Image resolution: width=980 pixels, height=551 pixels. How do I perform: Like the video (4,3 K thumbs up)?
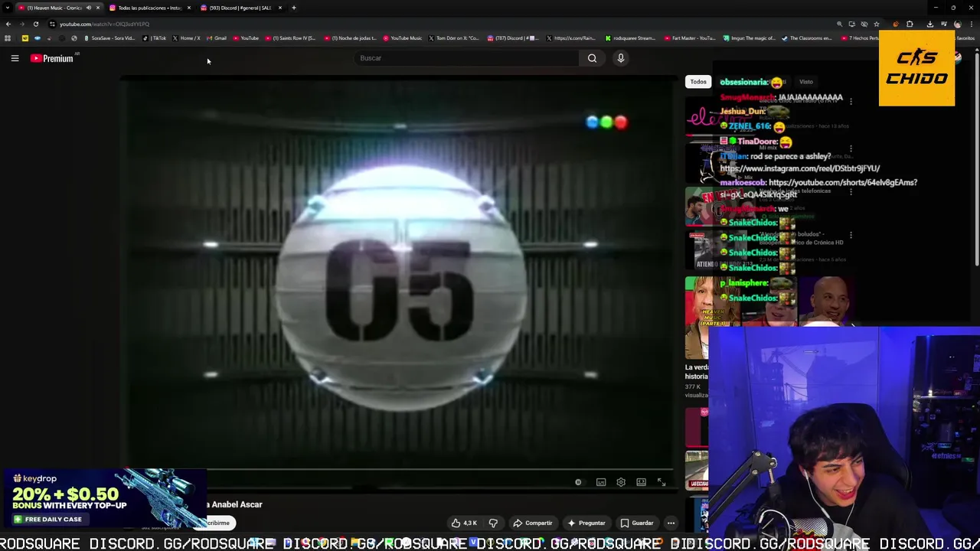(465, 523)
